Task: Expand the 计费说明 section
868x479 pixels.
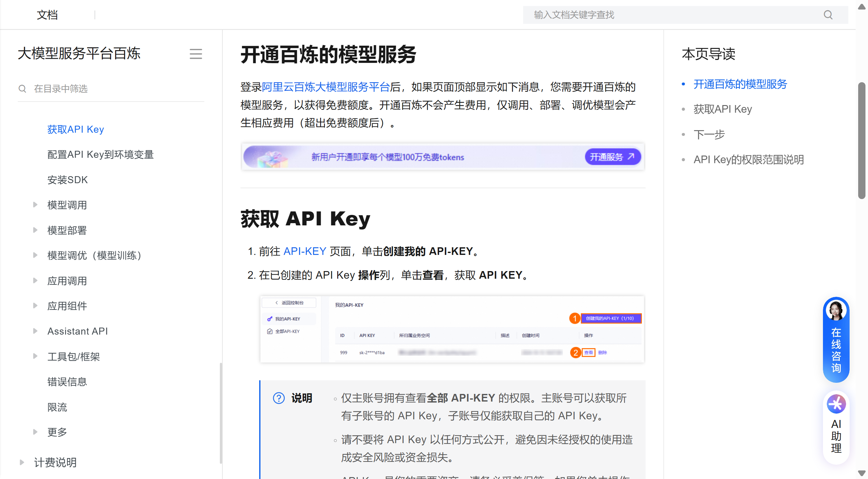Action: (22, 462)
